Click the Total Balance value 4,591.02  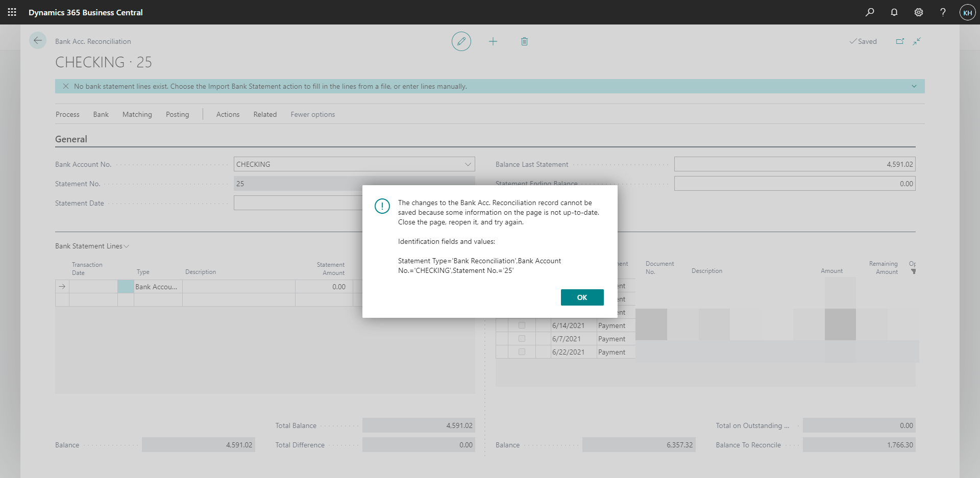tap(419, 425)
